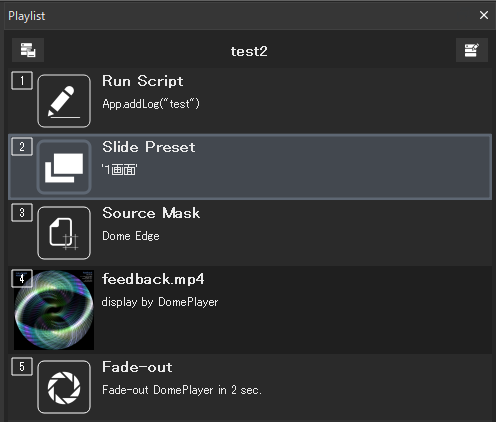Click the Playlist panel title
Image resolution: width=496 pixels, height=422 pixels.
tap(27, 16)
